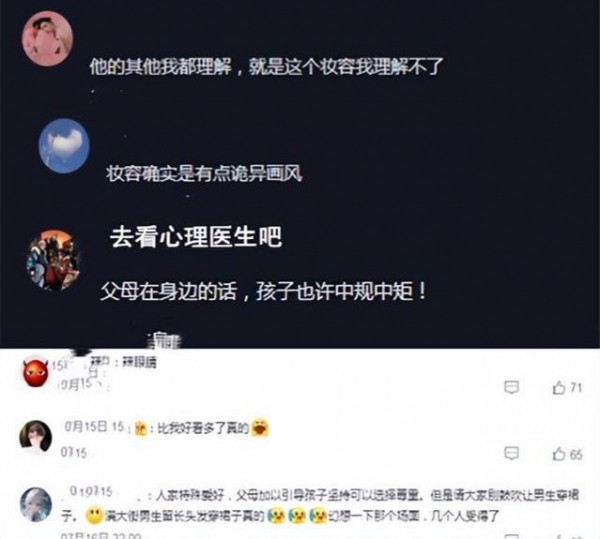The height and width of the screenshot is (539, 600).
Task: Open the pink avatar profile at top
Action: (47, 39)
